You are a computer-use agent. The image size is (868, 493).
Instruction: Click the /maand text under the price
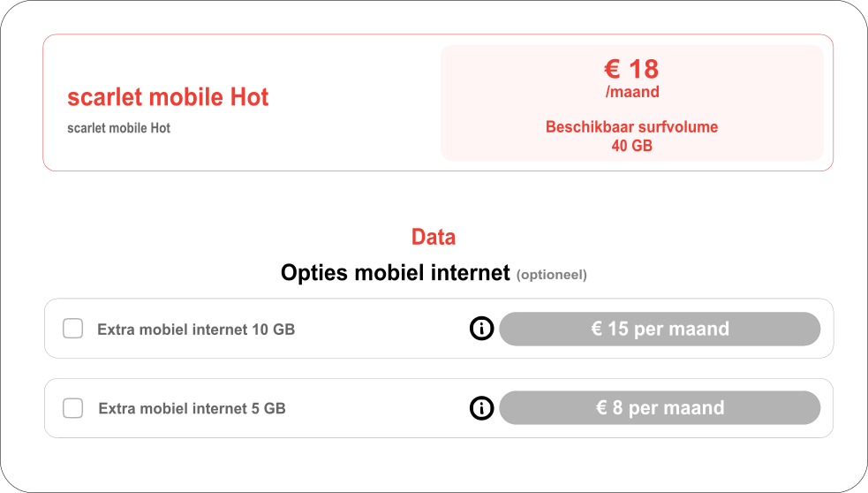[x=632, y=92]
